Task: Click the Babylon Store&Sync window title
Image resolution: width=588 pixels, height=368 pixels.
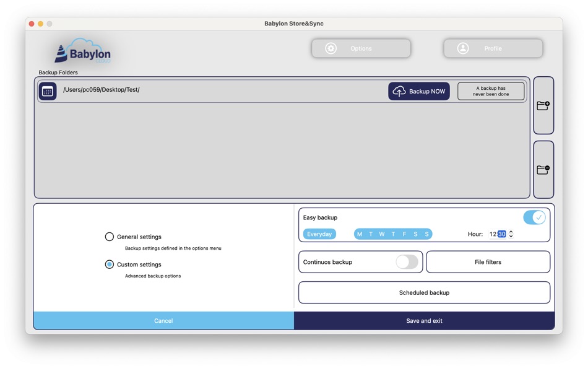Action: (294, 24)
